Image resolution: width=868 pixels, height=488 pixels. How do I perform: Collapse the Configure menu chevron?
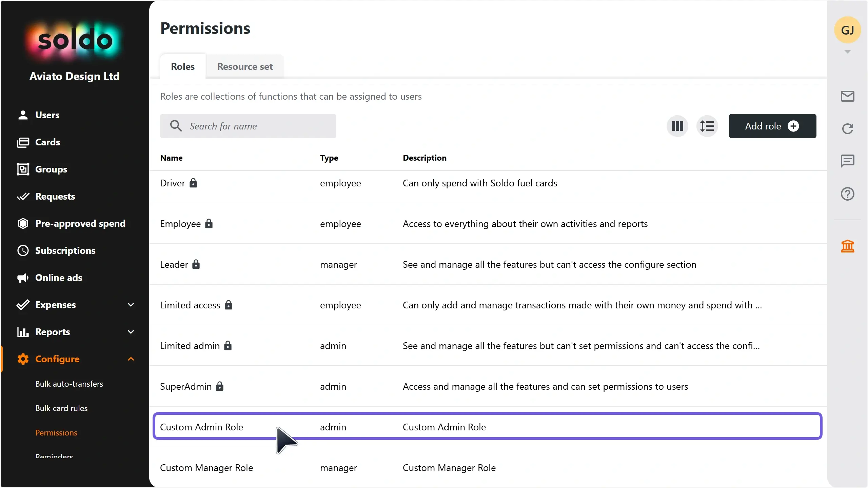pos(131,359)
